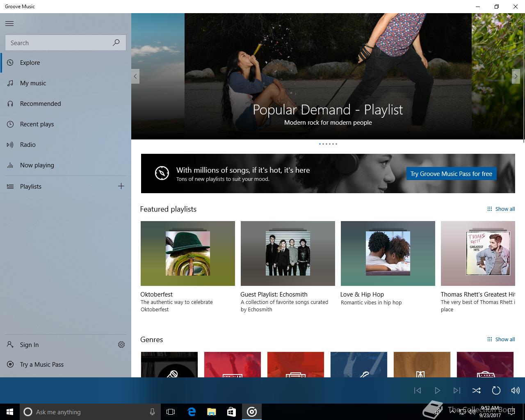Screen dimensions: 525x420
Task: Open the Windows Start menu
Action: 10,412
